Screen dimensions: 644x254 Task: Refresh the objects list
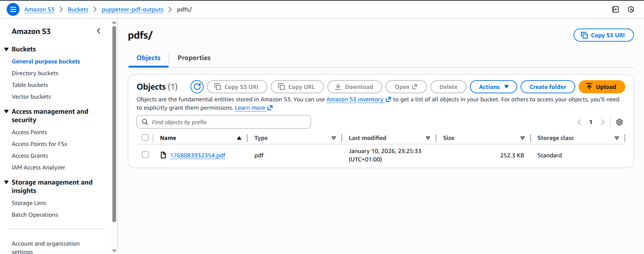point(197,87)
